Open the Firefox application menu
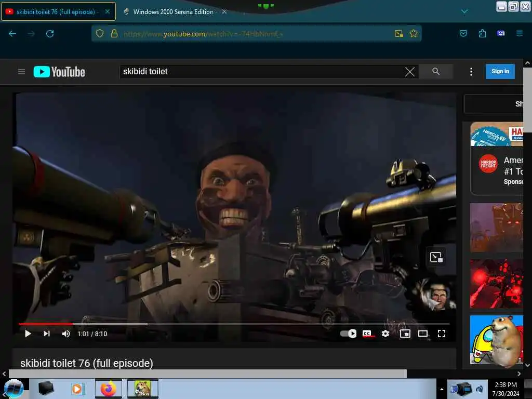The height and width of the screenshot is (399, 532). pos(520,33)
